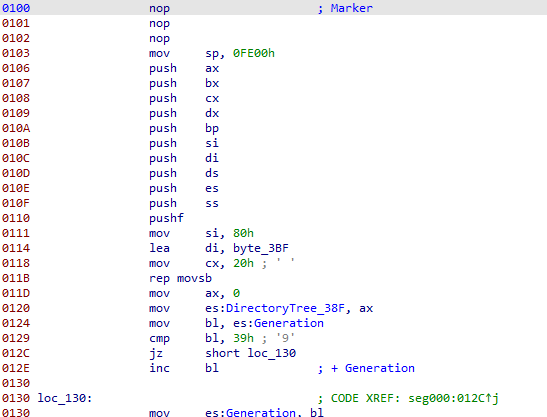Click the push ds instruction
The height and width of the screenshot is (417, 547).
[184, 173]
